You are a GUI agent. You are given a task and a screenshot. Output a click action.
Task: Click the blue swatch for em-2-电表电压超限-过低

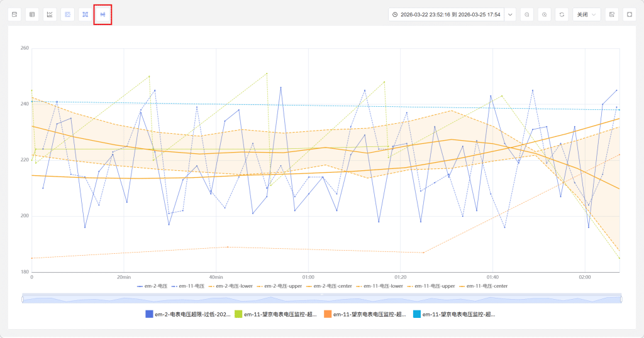[149, 314]
